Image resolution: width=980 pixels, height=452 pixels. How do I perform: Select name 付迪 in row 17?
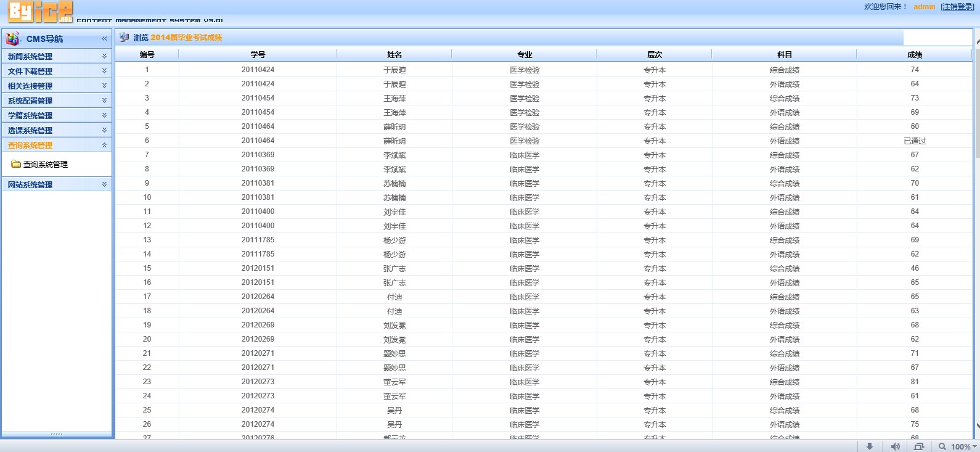coord(394,297)
